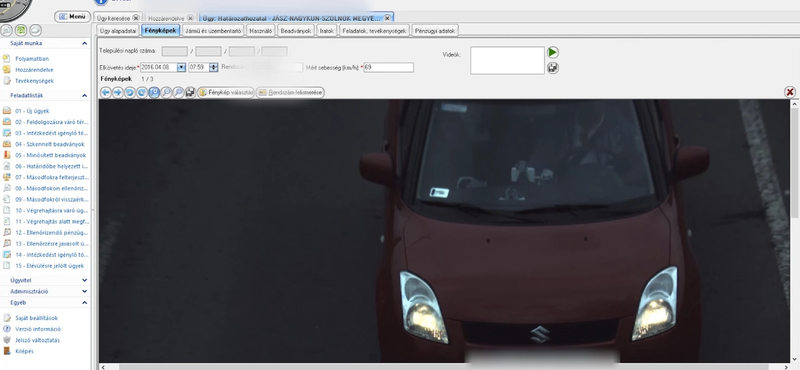Open the Beadványok tab
This screenshot has width=800, height=370.
click(296, 31)
